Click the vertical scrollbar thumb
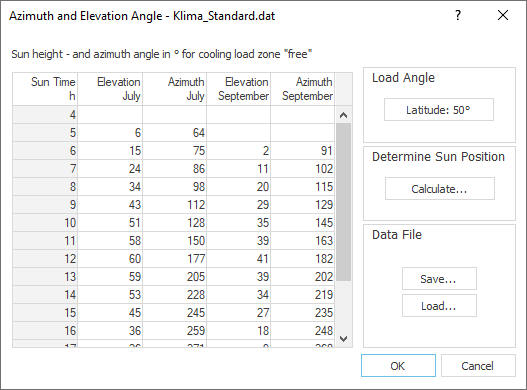This screenshot has height=390, width=527. pos(343,202)
